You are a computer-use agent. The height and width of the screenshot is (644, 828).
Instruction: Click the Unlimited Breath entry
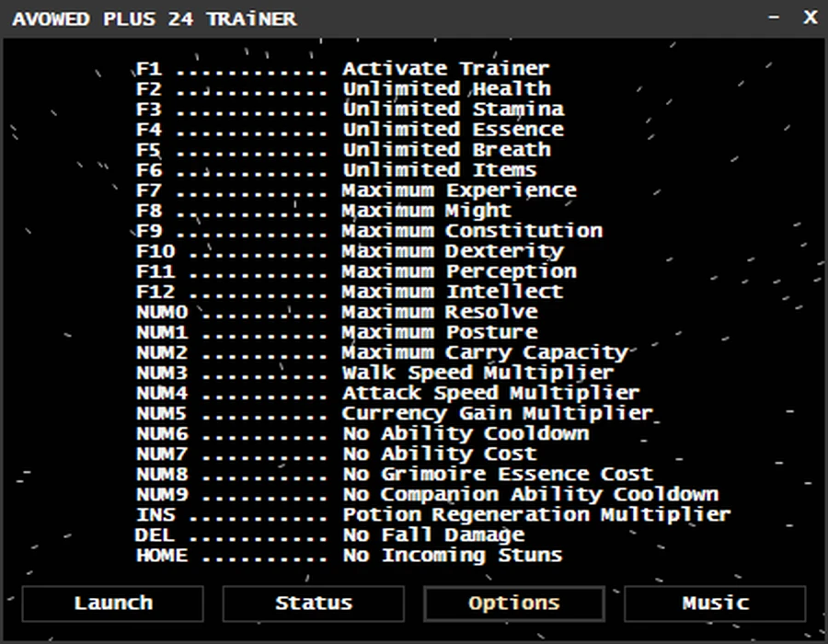pos(344,150)
